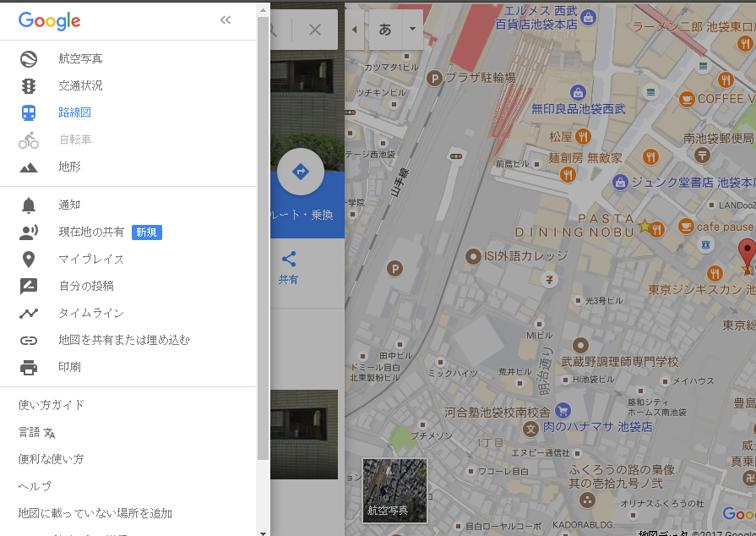
Task: Click the My Places pin icon
Action: coord(29,259)
